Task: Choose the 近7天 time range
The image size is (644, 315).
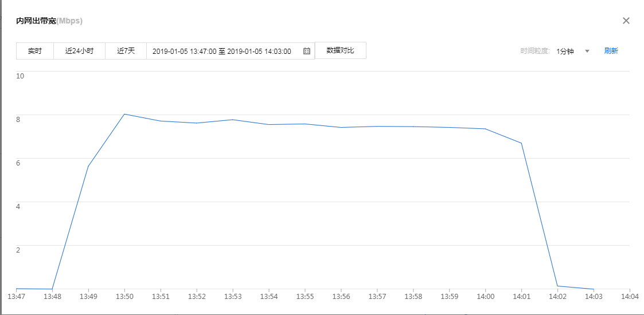Action: coord(126,51)
